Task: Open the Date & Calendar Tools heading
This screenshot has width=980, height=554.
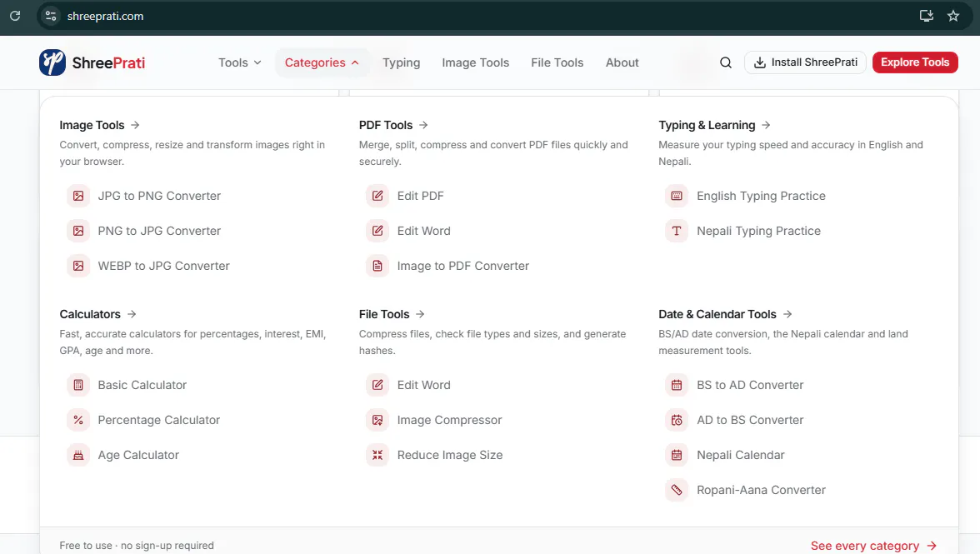Action: point(725,315)
